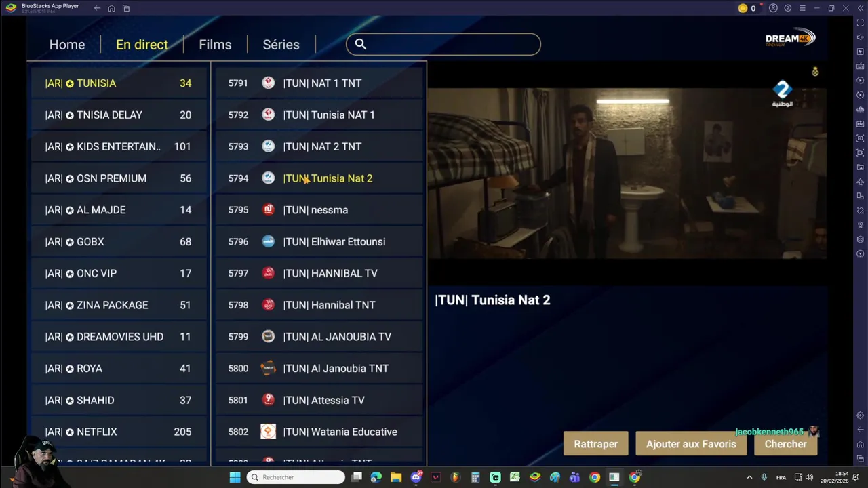The width and height of the screenshot is (868, 488).
Task: Click the search magnifier icon
Action: coord(361,44)
